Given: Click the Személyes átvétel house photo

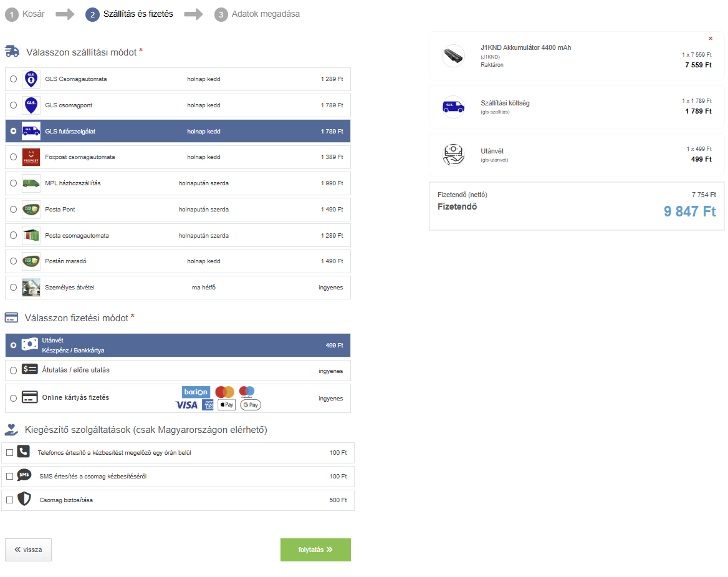Looking at the screenshot, I should (x=31, y=288).
